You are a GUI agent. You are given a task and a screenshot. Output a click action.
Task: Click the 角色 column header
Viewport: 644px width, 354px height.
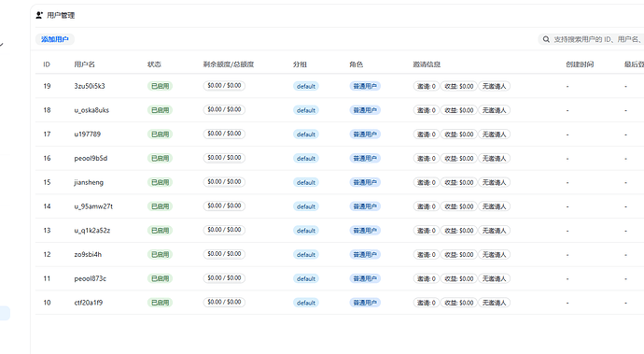[x=357, y=64]
